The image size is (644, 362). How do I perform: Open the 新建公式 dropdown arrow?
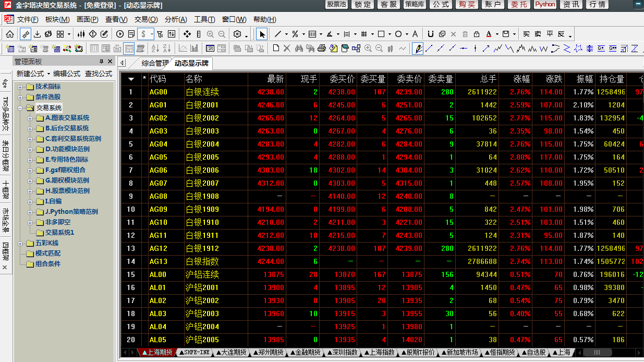48,74
